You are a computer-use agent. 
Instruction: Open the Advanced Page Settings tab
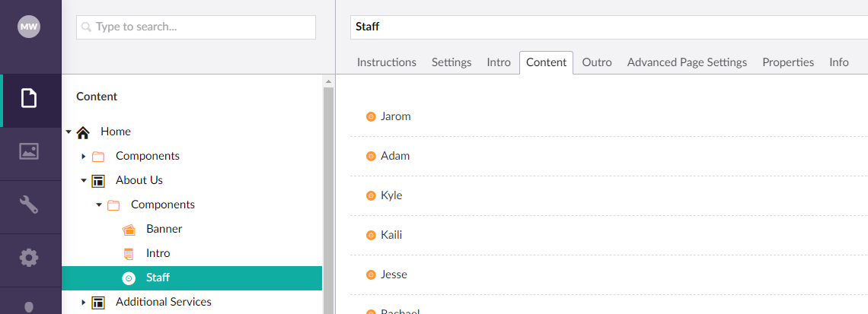pyautogui.click(x=687, y=62)
